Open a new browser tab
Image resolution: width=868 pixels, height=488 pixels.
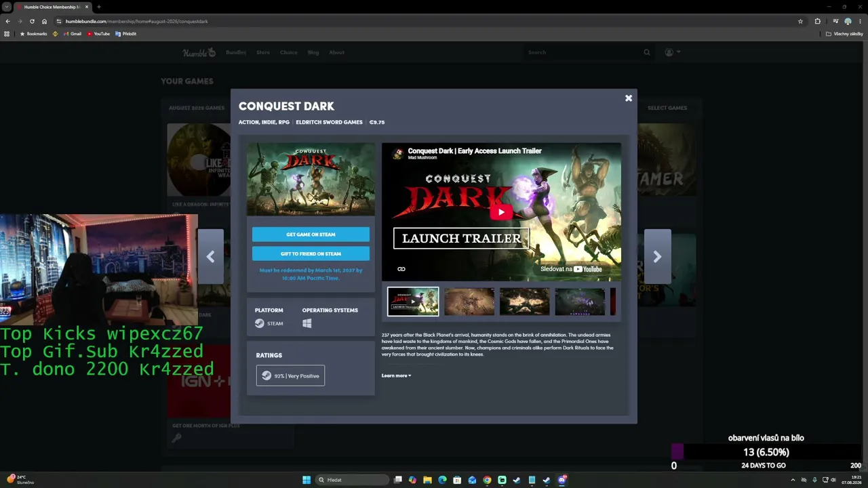click(x=99, y=7)
